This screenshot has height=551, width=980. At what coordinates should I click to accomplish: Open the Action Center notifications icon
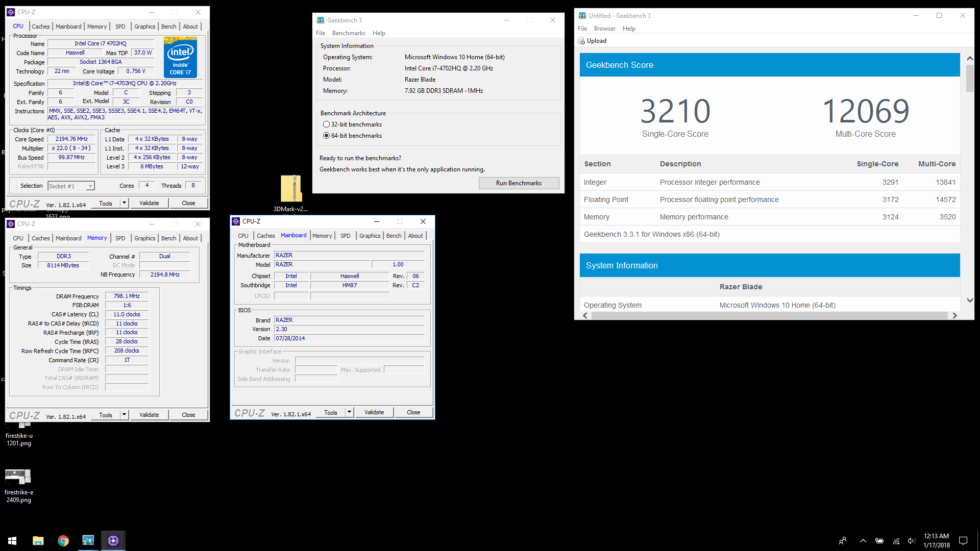pos(963,541)
